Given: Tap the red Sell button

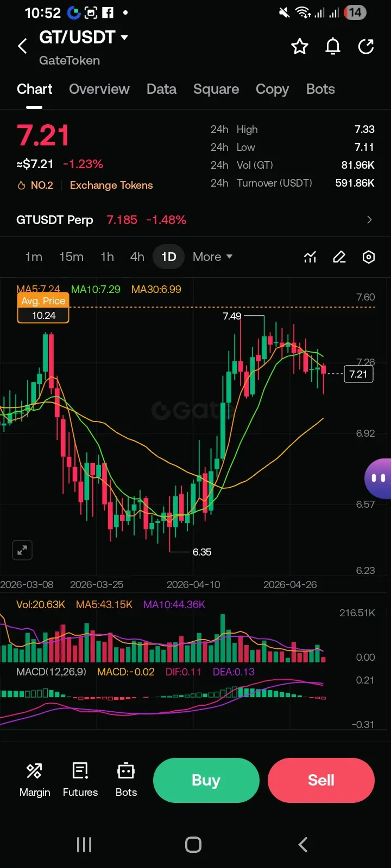Looking at the screenshot, I should pyautogui.click(x=321, y=780).
